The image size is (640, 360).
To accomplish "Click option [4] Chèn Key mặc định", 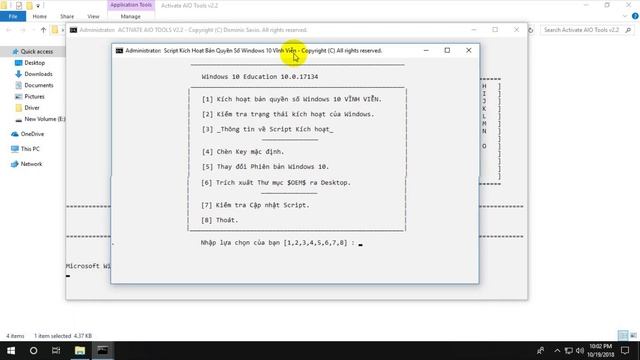I will 243,152.
